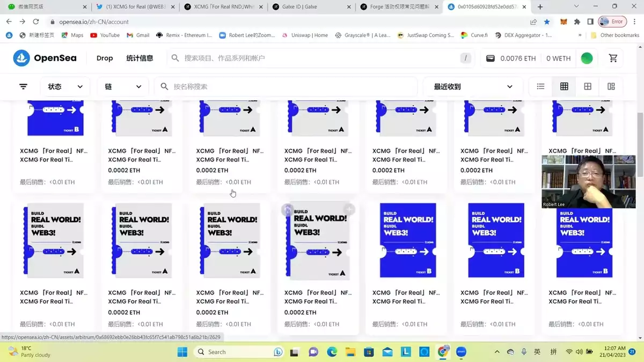Open the DEX Aggregator bookmark
Image resolution: width=644 pixels, height=362 pixels.
tap(523, 35)
